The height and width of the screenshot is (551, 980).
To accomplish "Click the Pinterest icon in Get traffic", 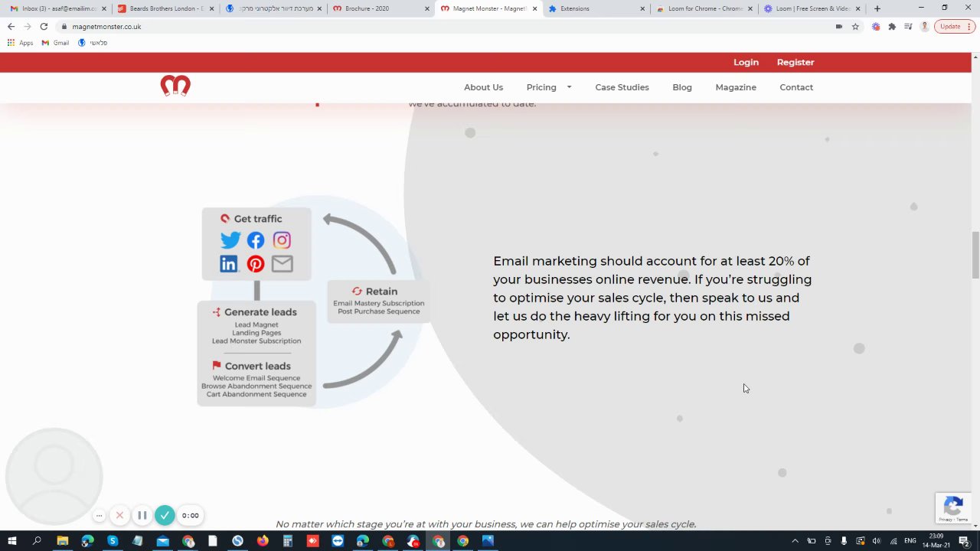I will (256, 264).
